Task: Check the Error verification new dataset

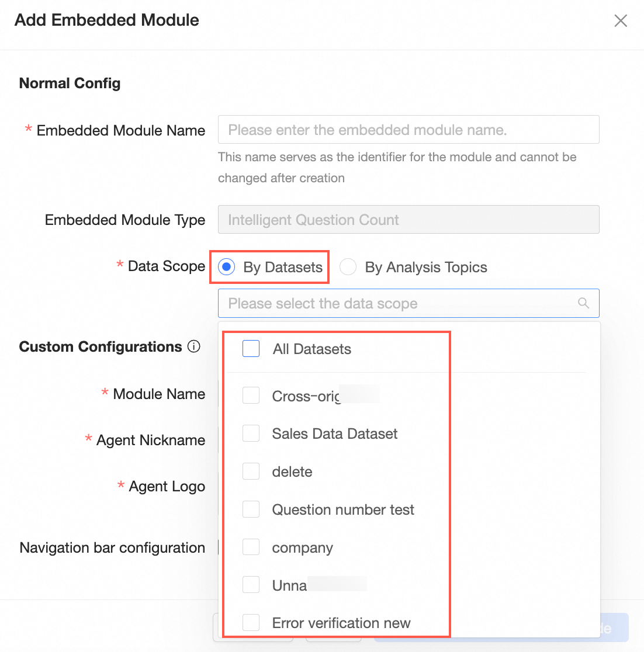Action: tap(251, 622)
